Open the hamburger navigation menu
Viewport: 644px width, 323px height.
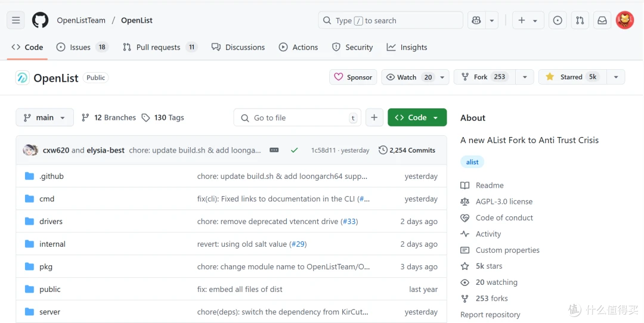16,20
